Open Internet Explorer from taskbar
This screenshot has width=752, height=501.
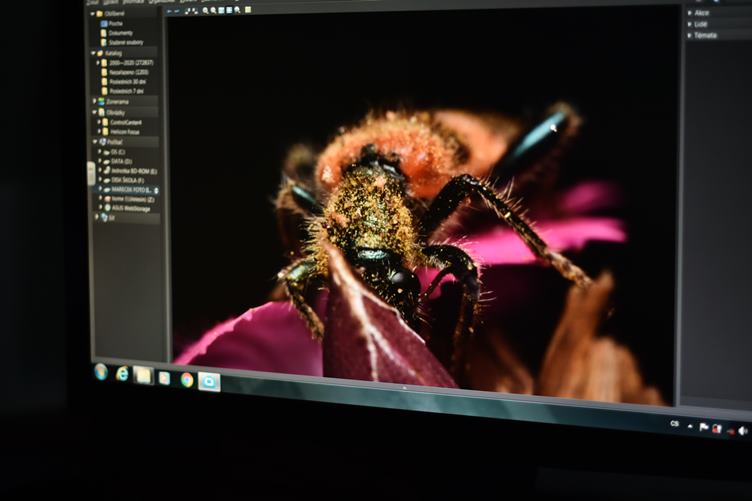pyautogui.click(x=122, y=374)
